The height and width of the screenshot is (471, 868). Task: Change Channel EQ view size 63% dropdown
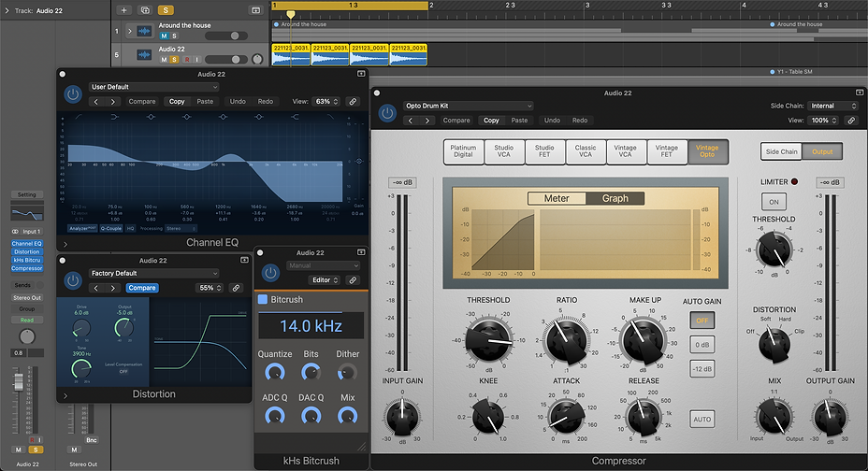(326, 102)
